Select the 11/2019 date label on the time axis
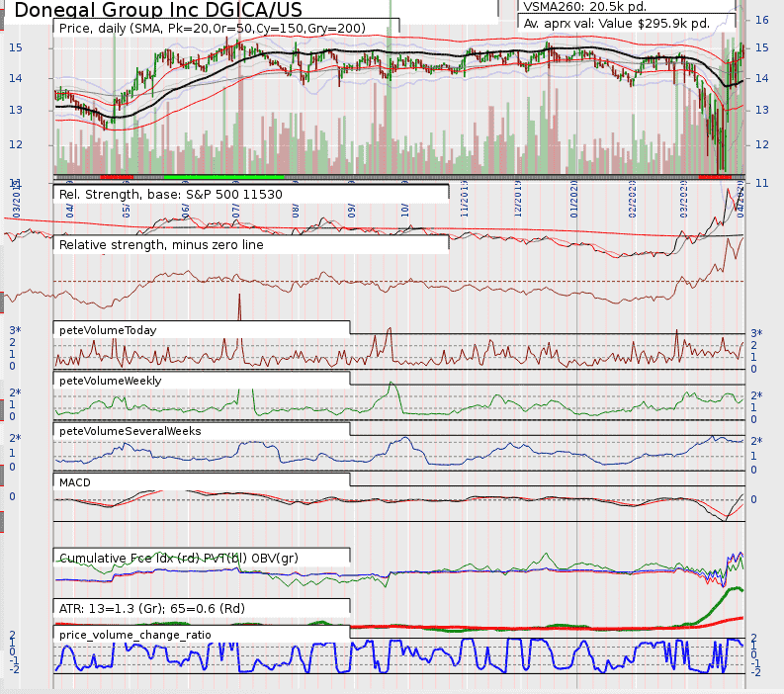 [465, 199]
